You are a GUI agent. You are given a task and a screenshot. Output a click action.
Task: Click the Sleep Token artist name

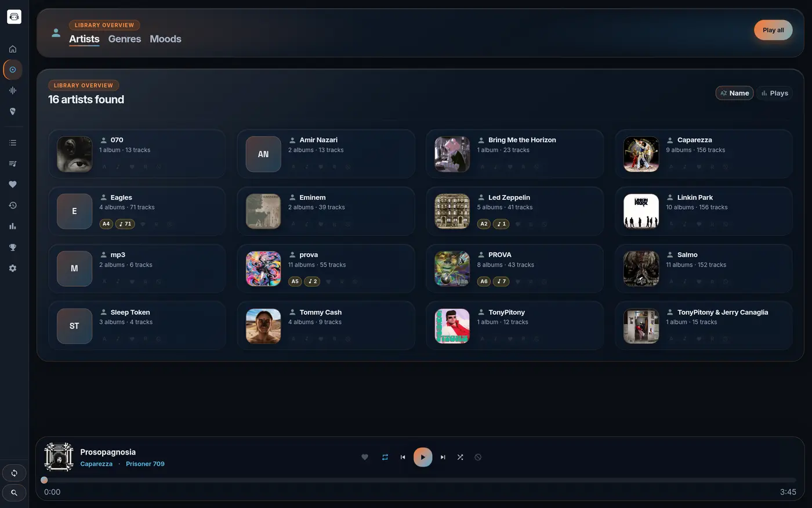tap(130, 312)
